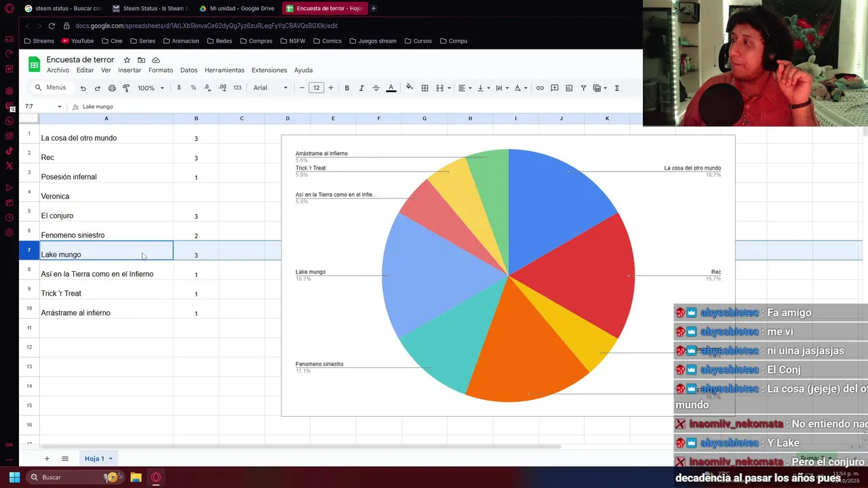Open Juegos stream bookmark folder
Viewport: 868px width, 488px height.
pos(372,41)
